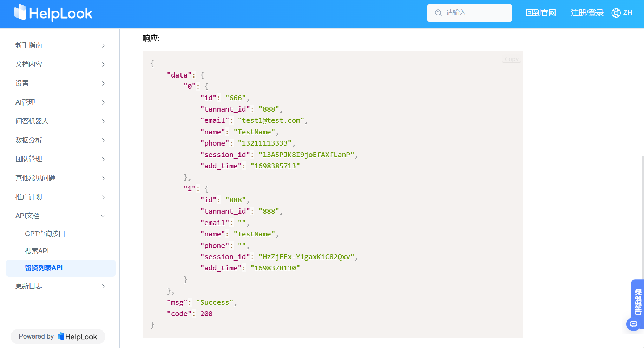Click the globe language icon
This screenshot has width=644, height=348.
(616, 13)
